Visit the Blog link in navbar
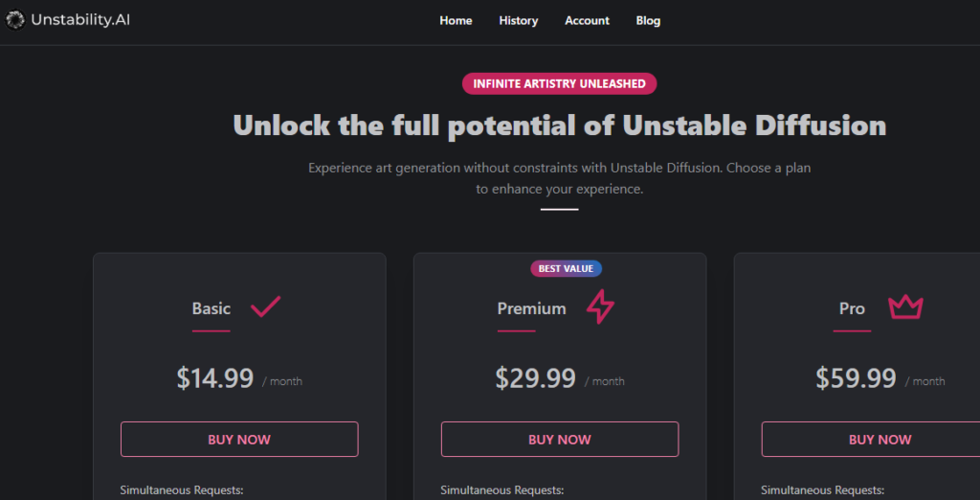The image size is (980, 500). tap(648, 21)
